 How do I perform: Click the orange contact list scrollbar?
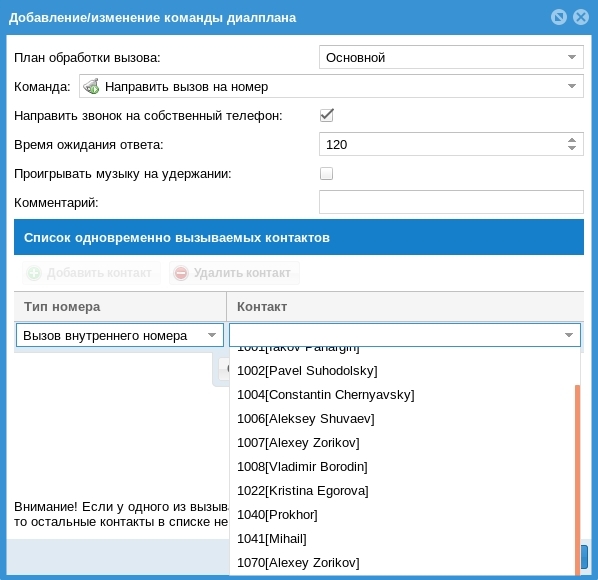(x=577, y=480)
